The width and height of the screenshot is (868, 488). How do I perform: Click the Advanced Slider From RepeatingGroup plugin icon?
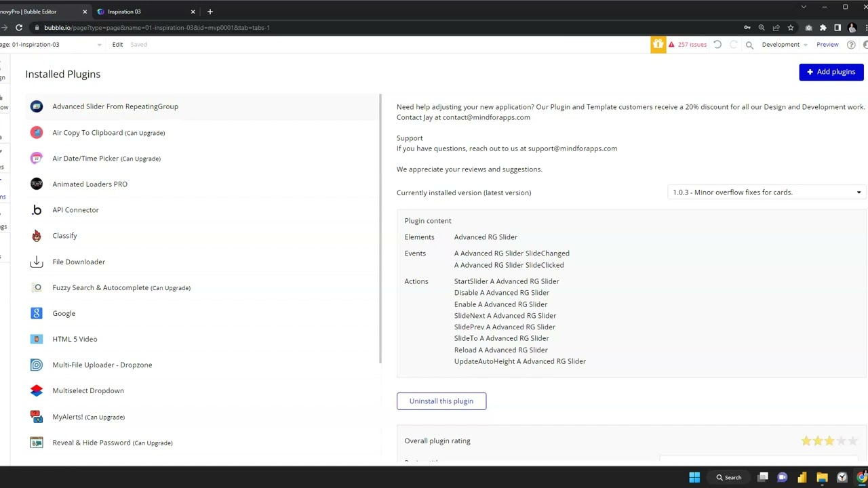(x=37, y=106)
